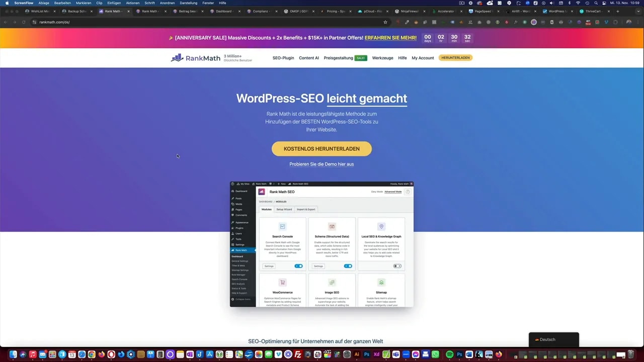Click the Rank Math logo in the header
The image size is (644, 362).
[195, 58]
